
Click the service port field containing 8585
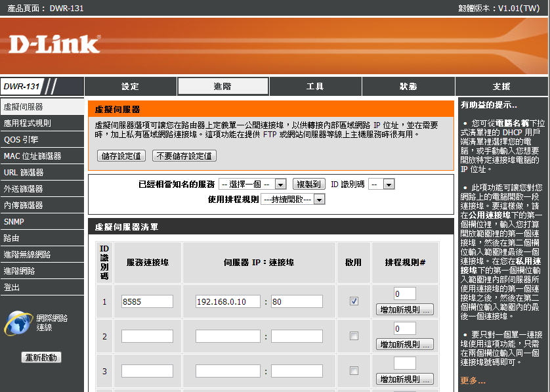(147, 301)
